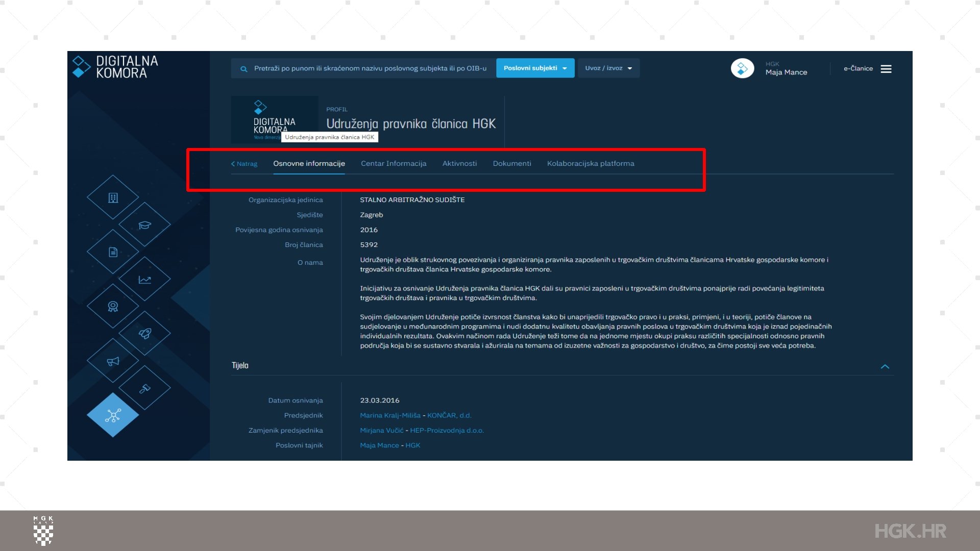Select the highlighted network diamond icon
This screenshot has width=980, height=551.
113,415
